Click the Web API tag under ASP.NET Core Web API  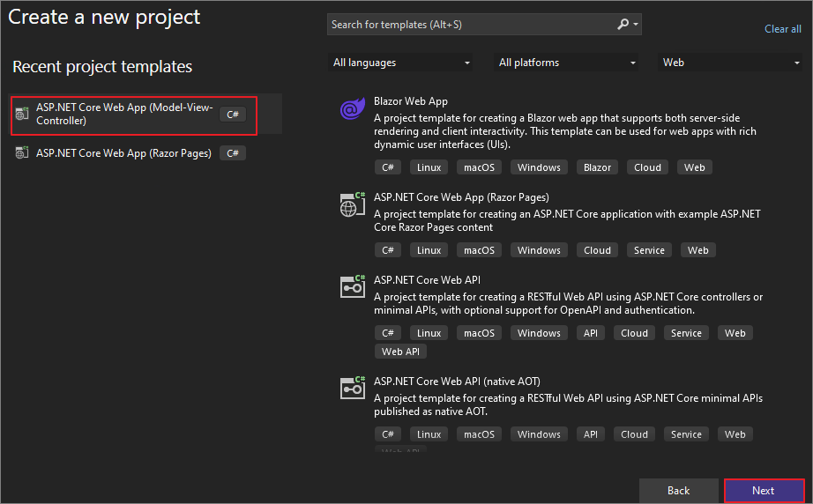coord(400,352)
